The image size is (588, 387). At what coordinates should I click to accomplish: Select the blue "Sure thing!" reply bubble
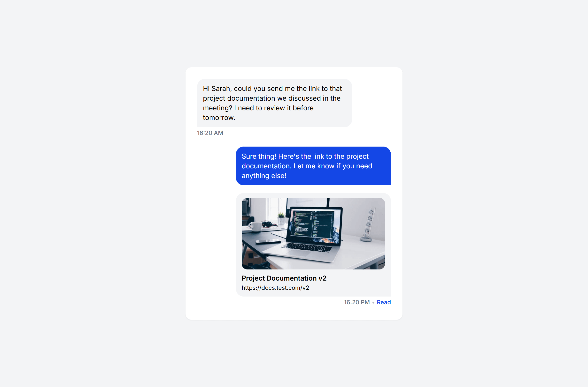[x=313, y=166]
